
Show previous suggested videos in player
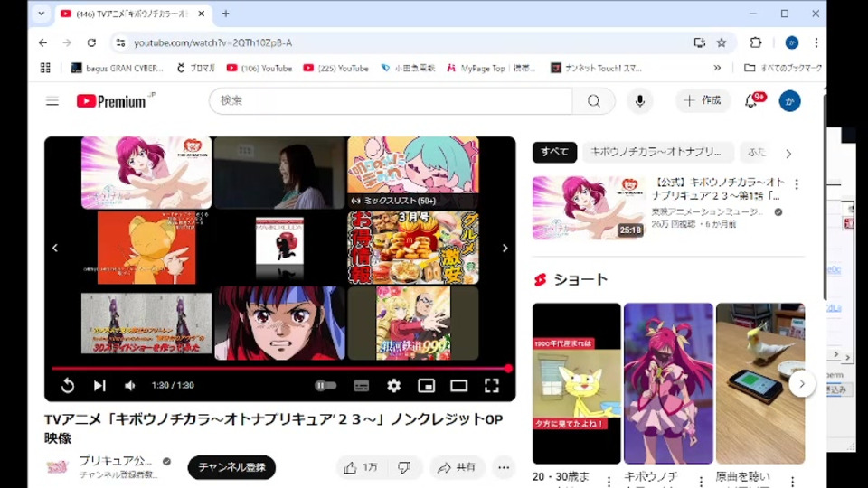coord(55,248)
